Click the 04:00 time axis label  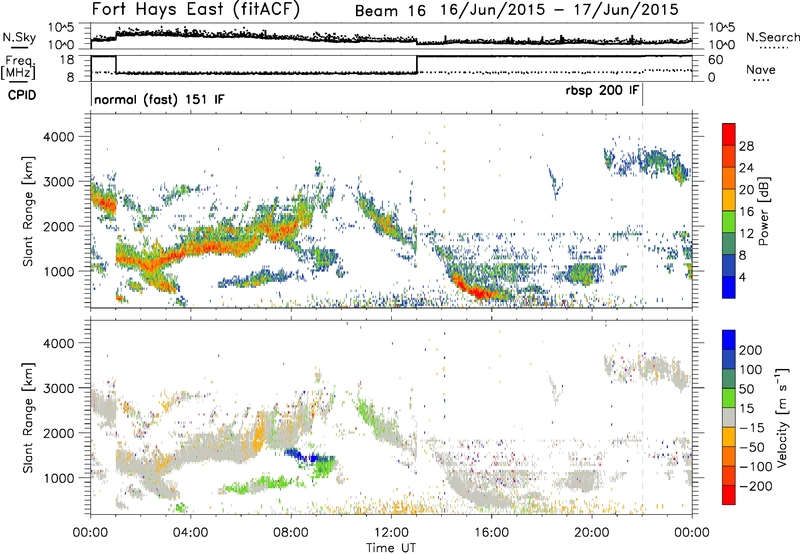pos(190,533)
